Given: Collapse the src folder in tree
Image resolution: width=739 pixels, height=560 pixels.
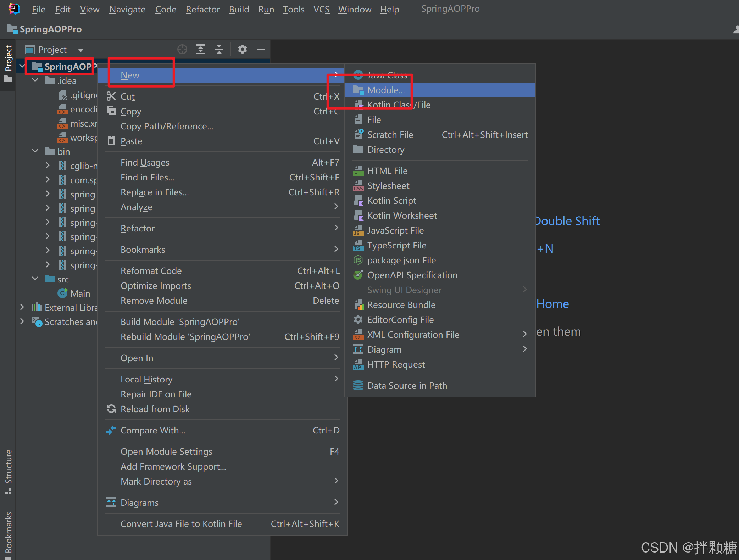Looking at the screenshot, I should tap(35, 279).
